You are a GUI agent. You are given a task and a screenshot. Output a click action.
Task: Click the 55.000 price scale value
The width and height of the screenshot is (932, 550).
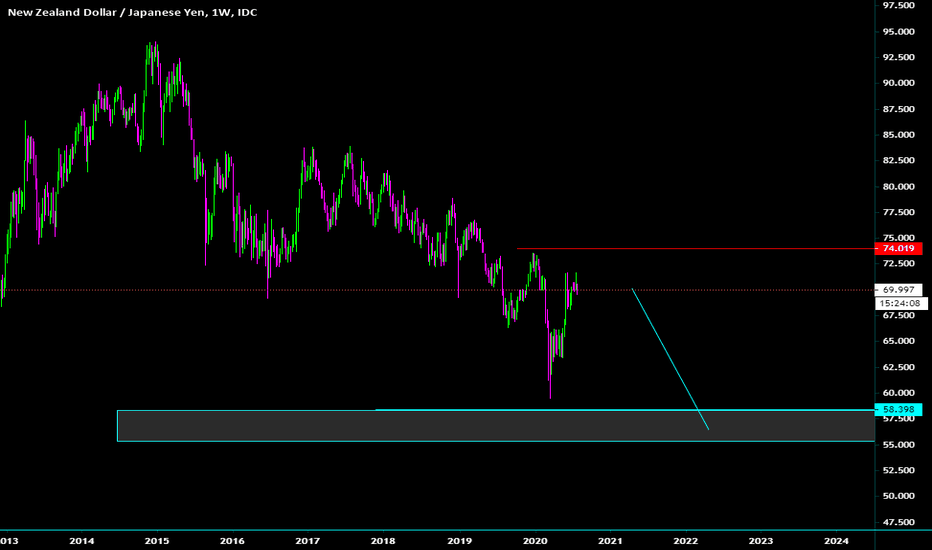click(x=898, y=445)
